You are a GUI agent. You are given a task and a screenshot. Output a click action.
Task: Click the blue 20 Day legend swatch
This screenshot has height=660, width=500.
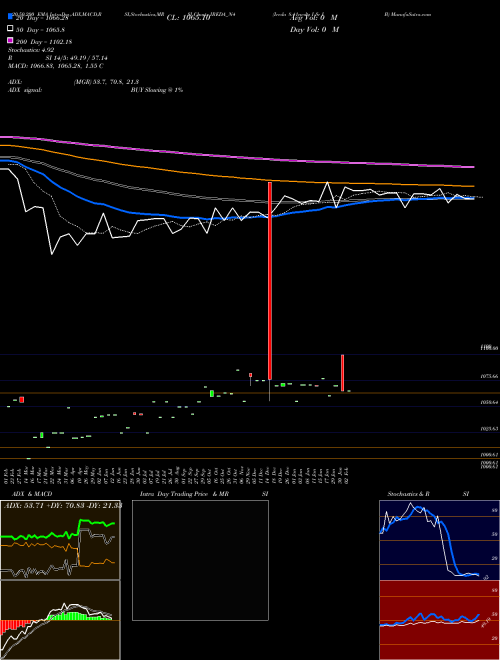(11, 17)
